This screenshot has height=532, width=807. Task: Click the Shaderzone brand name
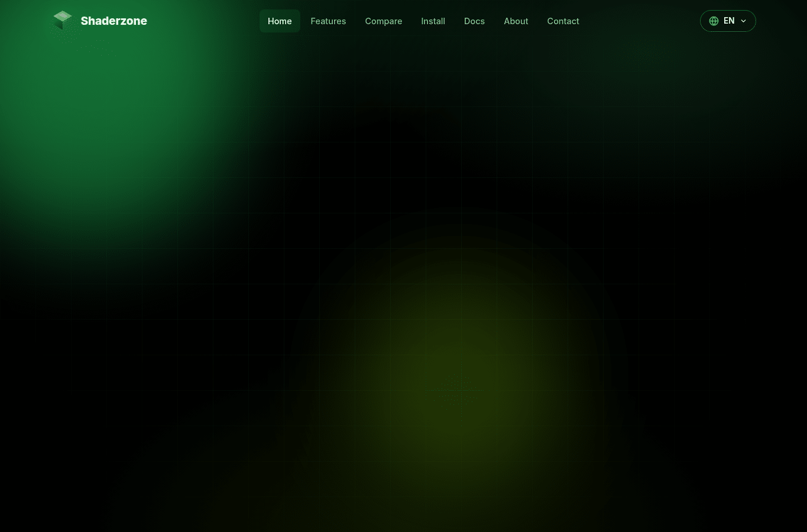coord(114,21)
